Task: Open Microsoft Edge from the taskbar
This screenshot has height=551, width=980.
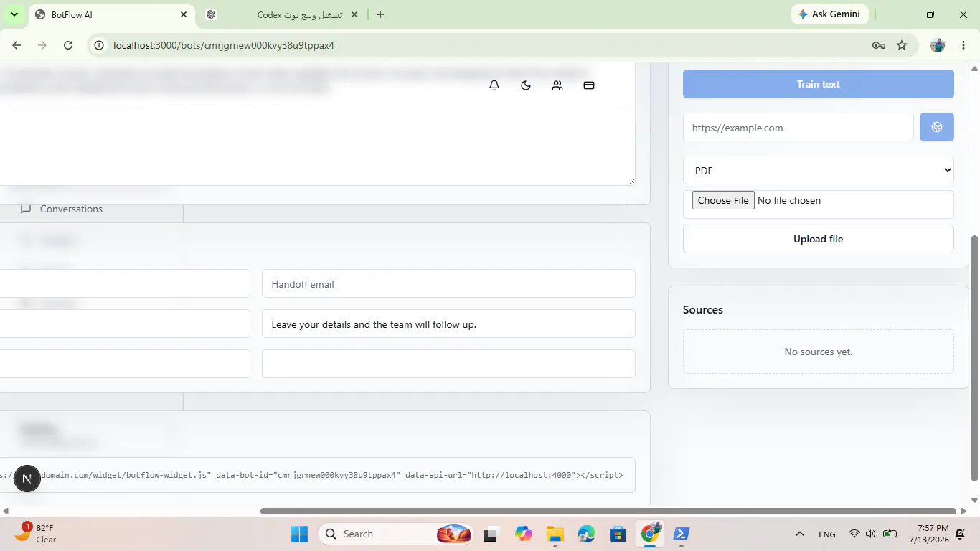Action: 586,534
